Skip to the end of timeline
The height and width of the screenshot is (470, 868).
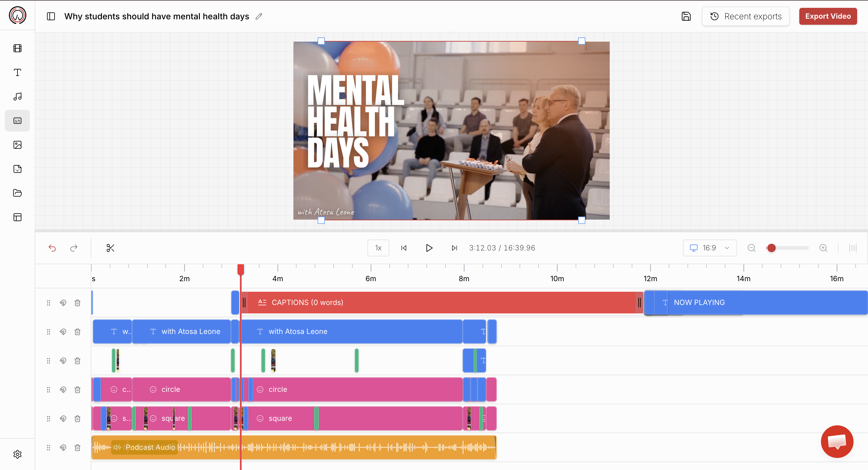(x=454, y=248)
